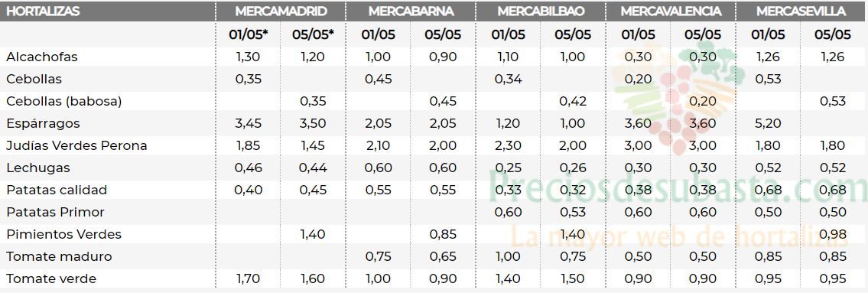
Task: Click the Judías Verdes Perona row label
Action: 77,145
